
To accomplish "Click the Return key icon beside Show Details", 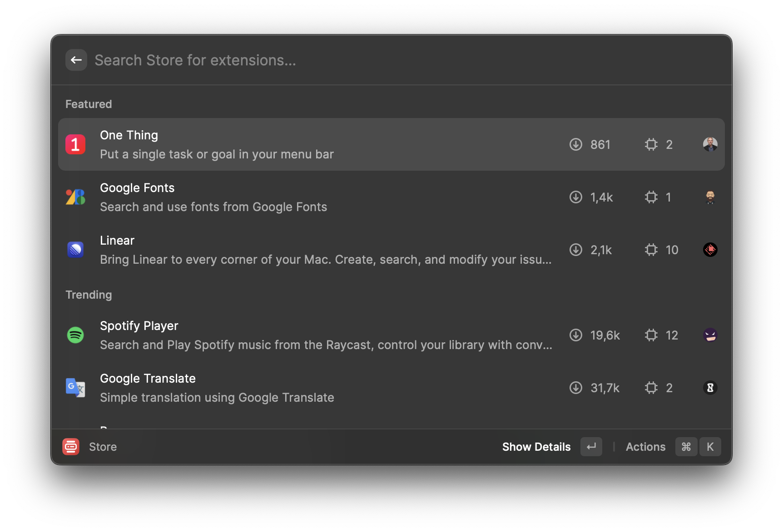I will [591, 447].
